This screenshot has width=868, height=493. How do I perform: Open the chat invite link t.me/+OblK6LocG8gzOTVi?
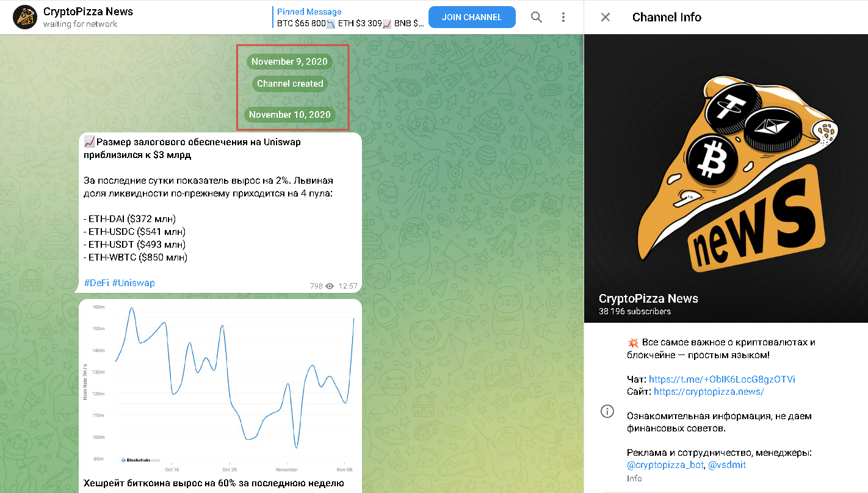(722, 379)
